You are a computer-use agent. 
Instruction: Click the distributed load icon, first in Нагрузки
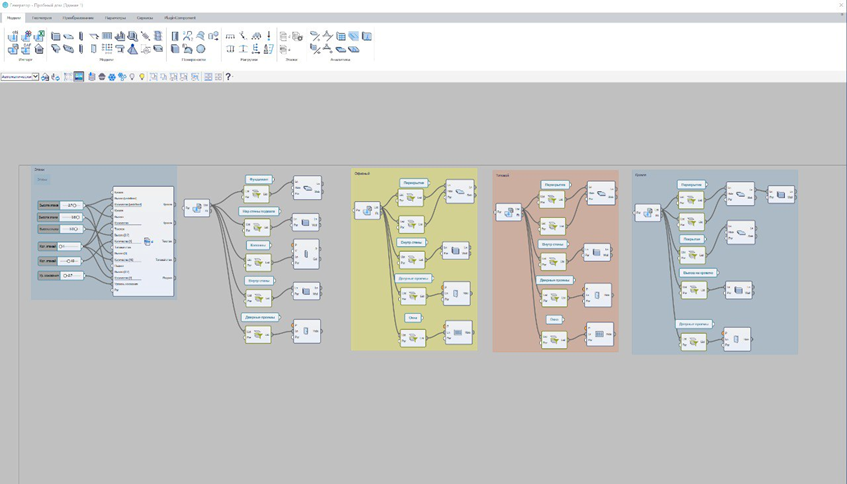pos(230,36)
